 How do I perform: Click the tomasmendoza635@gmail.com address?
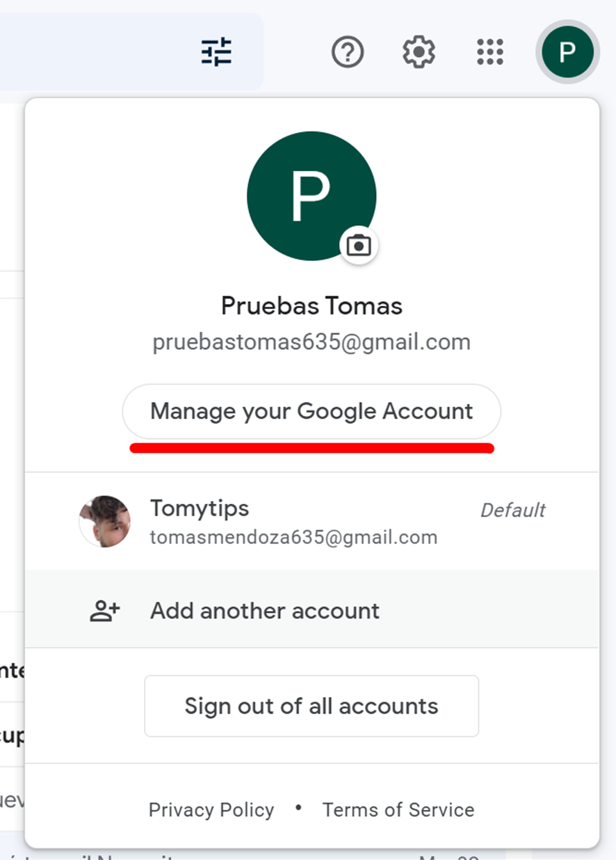pyautogui.click(x=293, y=537)
